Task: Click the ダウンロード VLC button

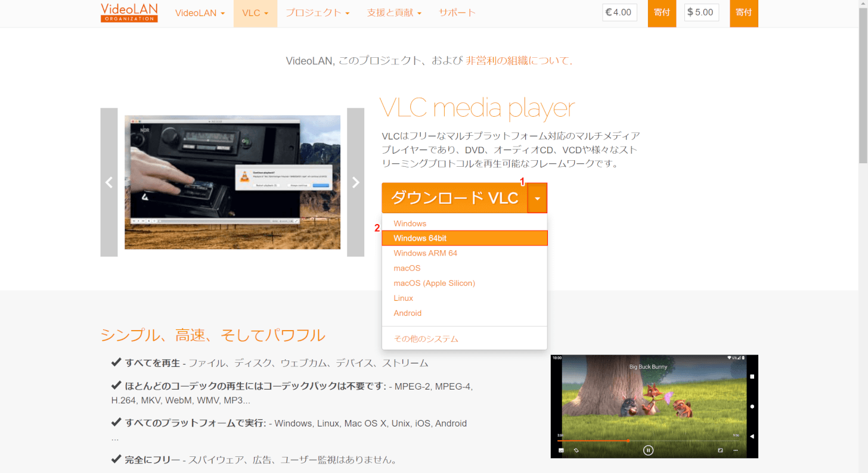Action: [454, 198]
